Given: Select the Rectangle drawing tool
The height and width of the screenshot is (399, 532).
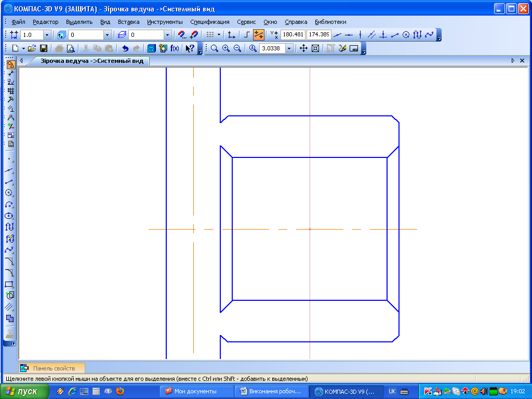Looking at the screenshot, I should [9, 284].
